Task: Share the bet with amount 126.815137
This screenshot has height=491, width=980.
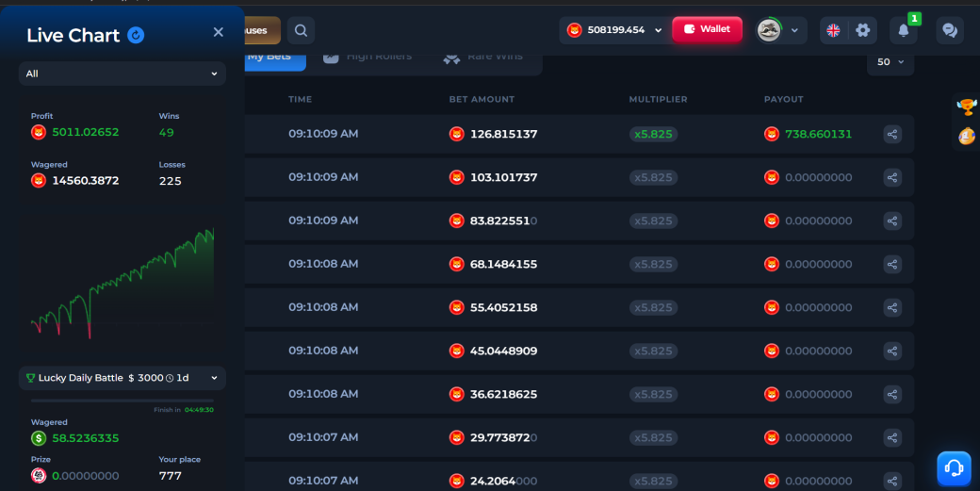Action: tap(892, 134)
